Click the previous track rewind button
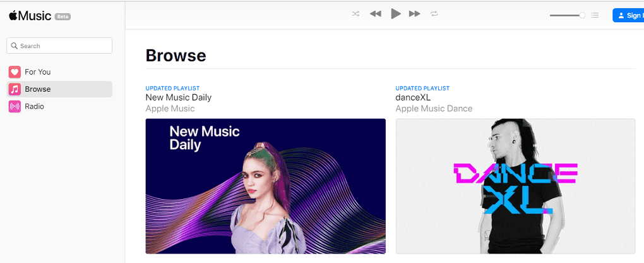644x263 pixels. (376, 14)
